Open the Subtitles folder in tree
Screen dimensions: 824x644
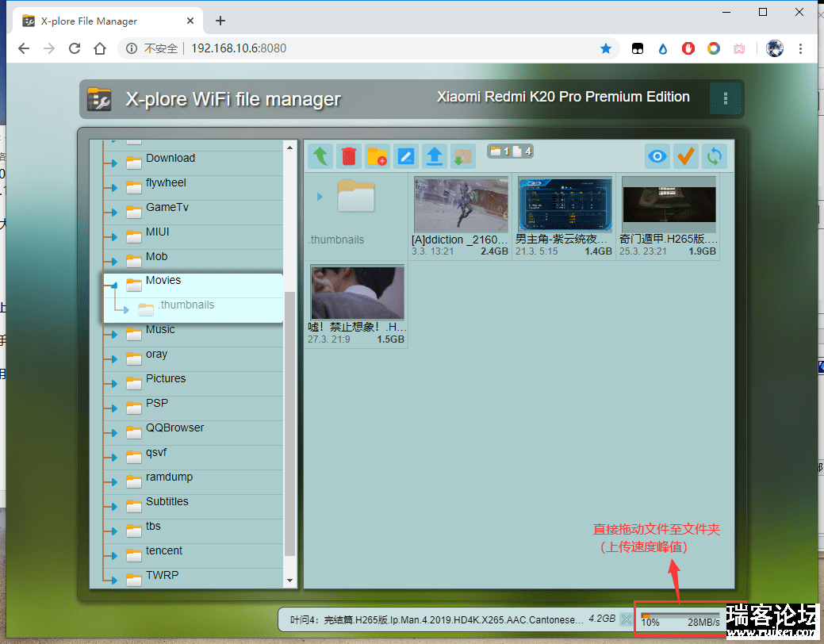tap(194, 506)
